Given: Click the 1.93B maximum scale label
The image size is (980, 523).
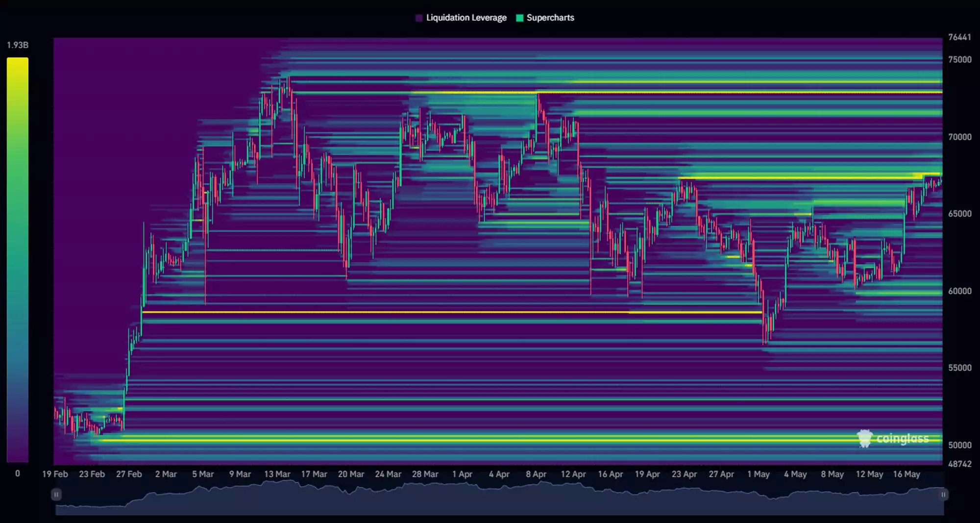Looking at the screenshot, I should click(x=18, y=45).
